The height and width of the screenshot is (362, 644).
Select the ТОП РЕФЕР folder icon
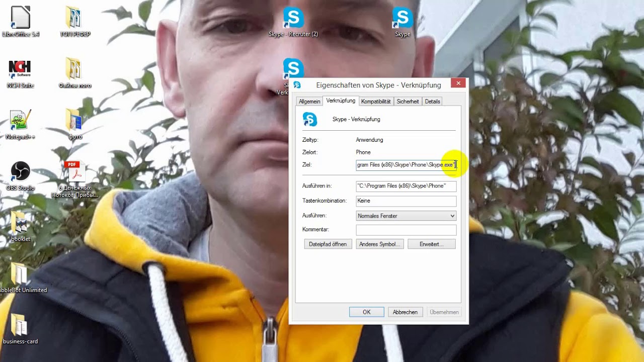tap(74, 22)
